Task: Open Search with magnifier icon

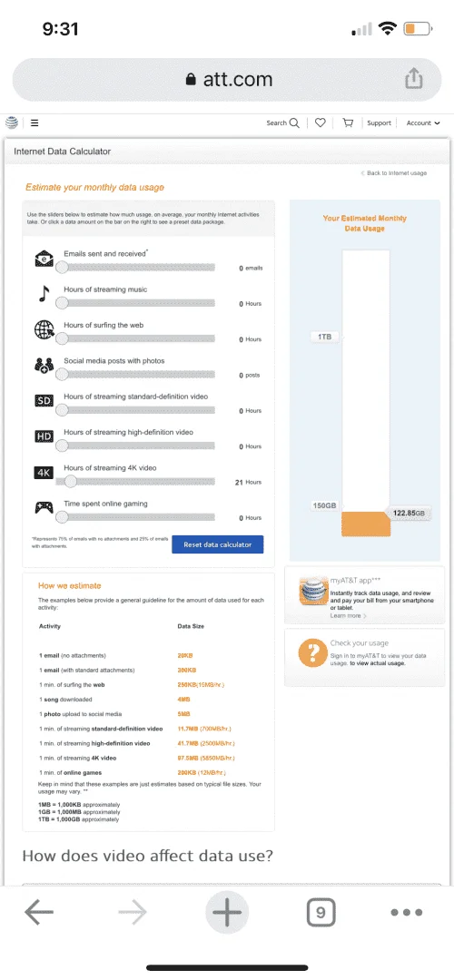Action: pyautogui.click(x=283, y=123)
